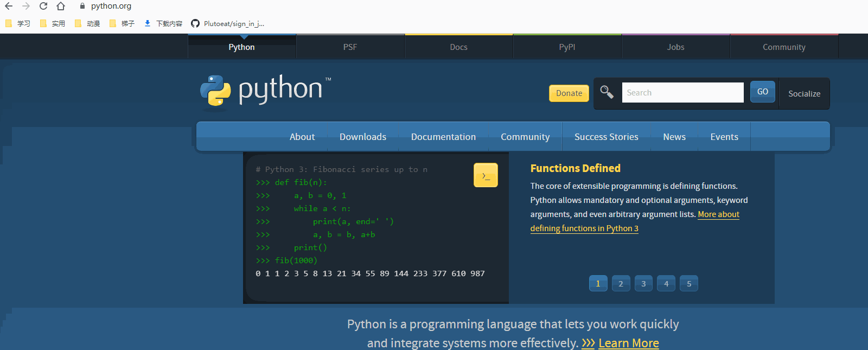Reload the page with the refresh icon
The image size is (868, 350).
(x=43, y=6)
